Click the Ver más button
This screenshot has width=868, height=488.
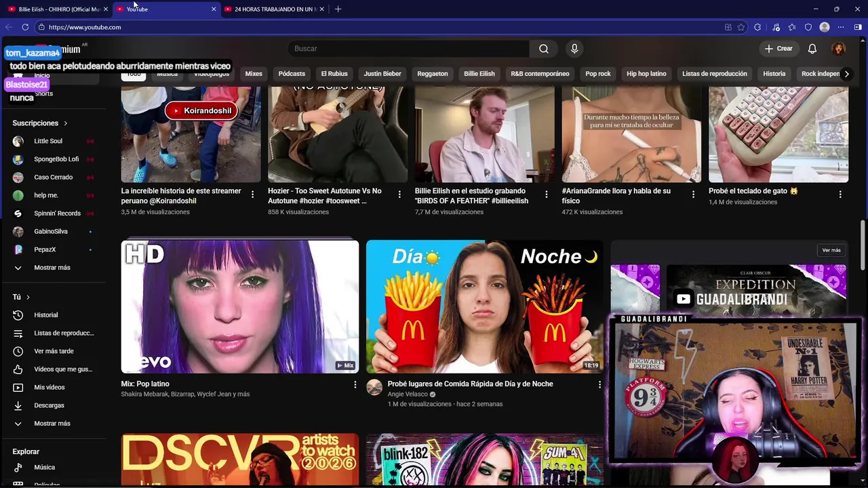[x=831, y=250]
